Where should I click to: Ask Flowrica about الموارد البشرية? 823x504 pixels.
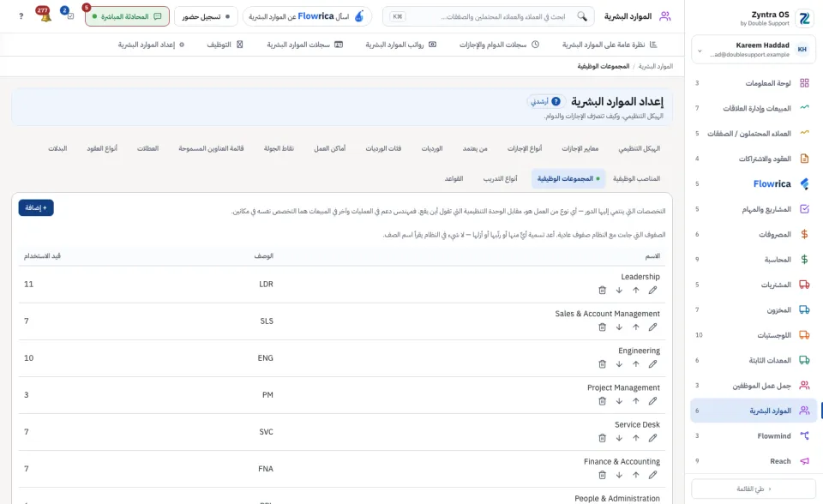[307, 16]
